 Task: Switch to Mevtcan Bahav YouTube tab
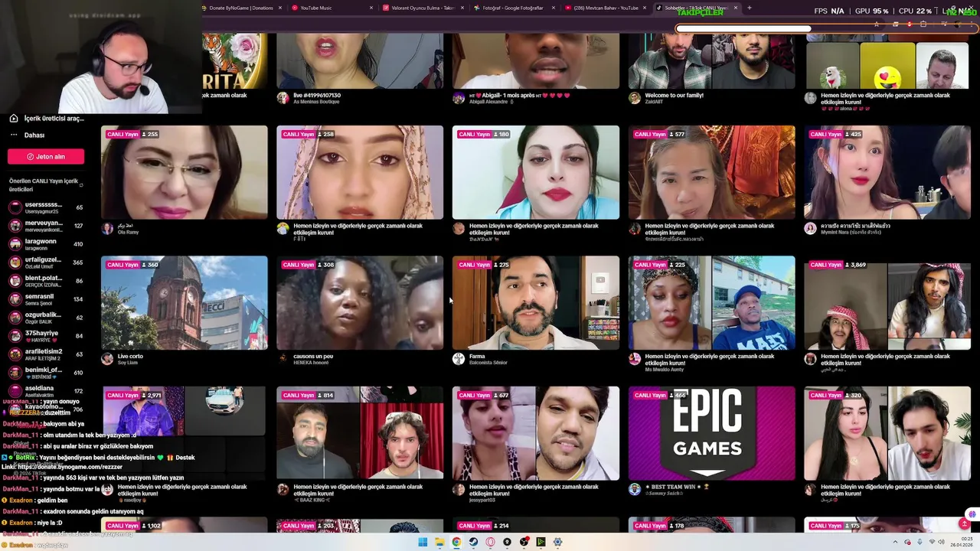[606, 8]
